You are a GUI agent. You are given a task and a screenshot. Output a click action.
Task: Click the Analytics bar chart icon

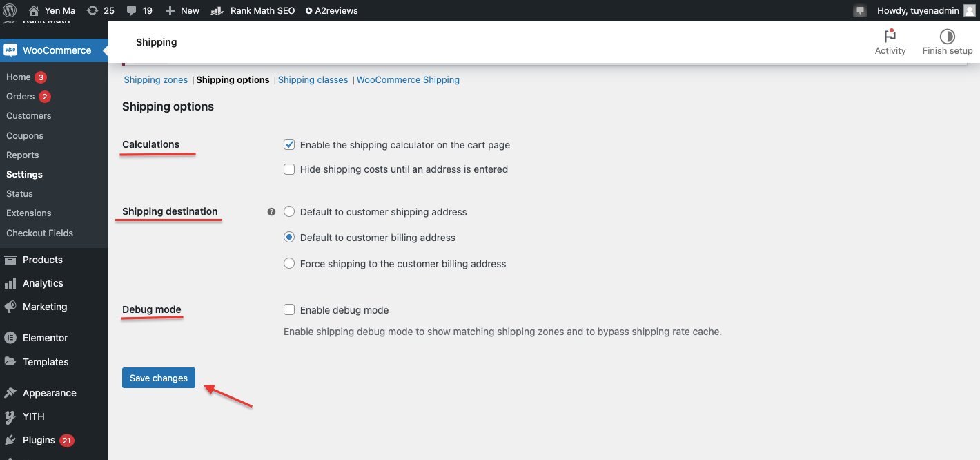click(10, 283)
